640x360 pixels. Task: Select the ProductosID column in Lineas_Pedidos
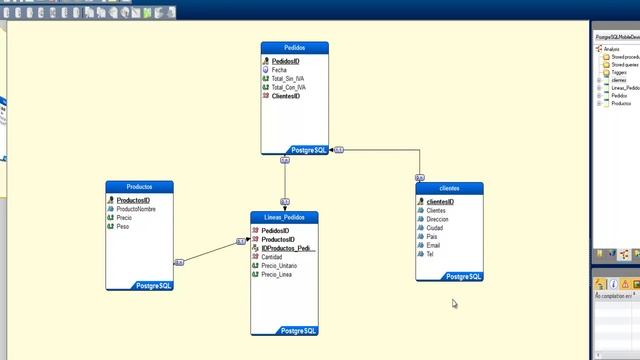pos(278,240)
